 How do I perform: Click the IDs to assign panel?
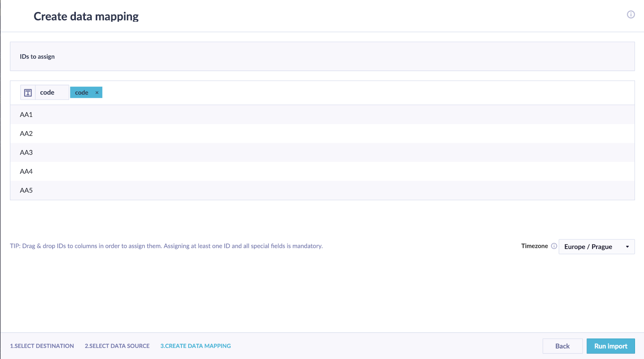(x=322, y=56)
